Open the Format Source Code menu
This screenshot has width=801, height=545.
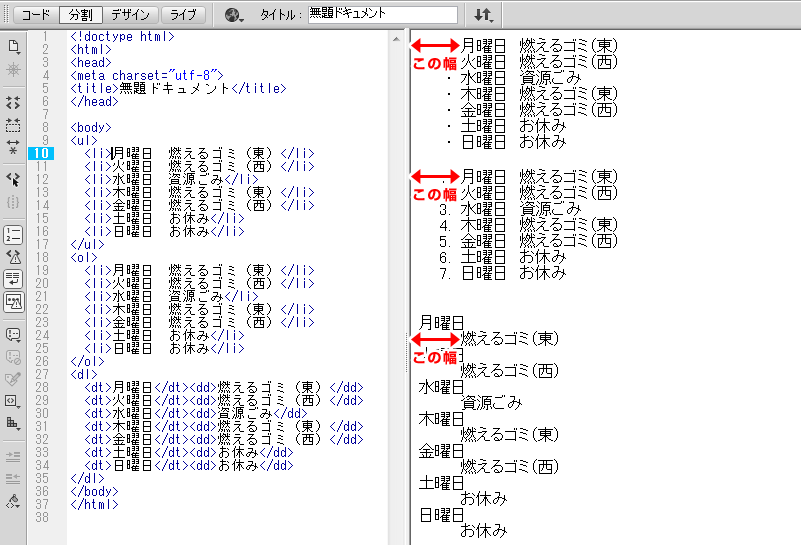click(13, 501)
